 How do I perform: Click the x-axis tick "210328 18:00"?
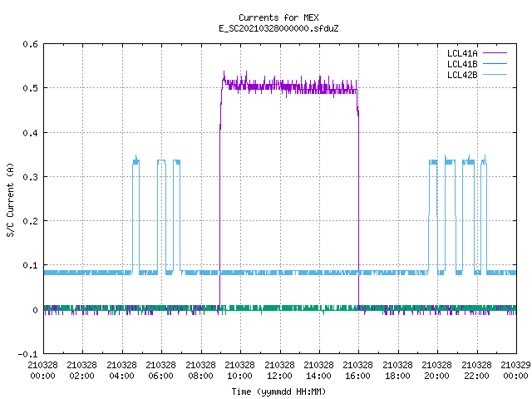tap(397, 371)
